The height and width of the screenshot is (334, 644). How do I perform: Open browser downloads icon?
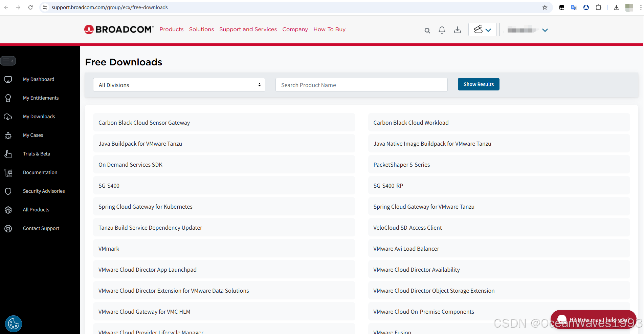(x=617, y=7)
